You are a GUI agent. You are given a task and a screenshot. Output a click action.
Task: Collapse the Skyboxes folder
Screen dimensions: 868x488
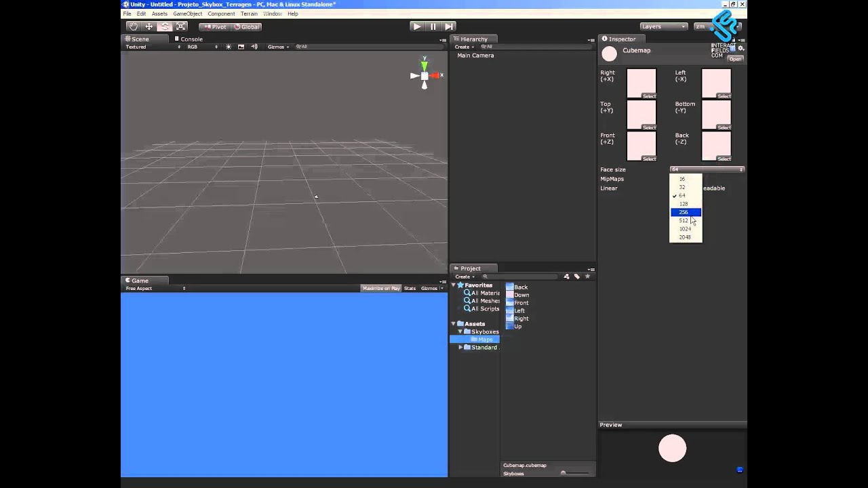(x=460, y=332)
